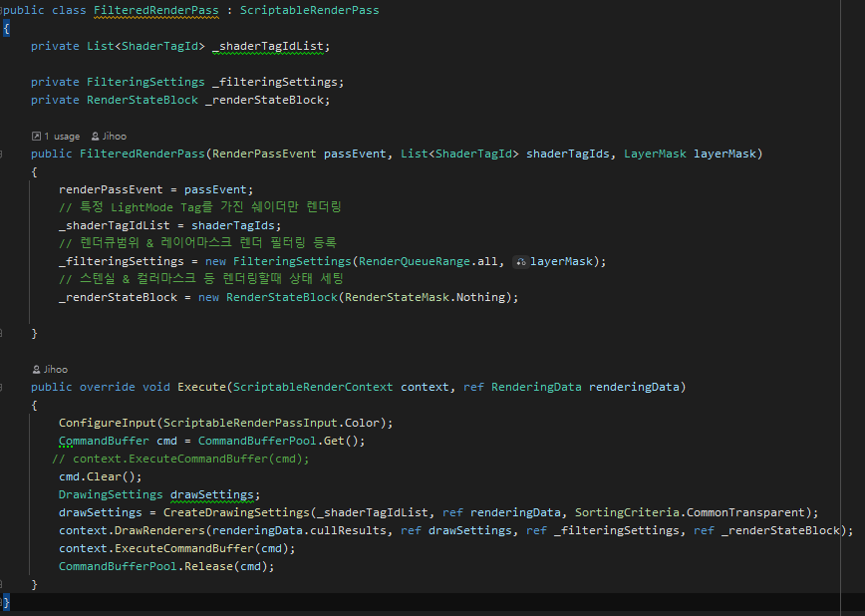This screenshot has width=865, height=616.
Task: Click the DrawingSettings type in variable declaration
Action: click(111, 494)
